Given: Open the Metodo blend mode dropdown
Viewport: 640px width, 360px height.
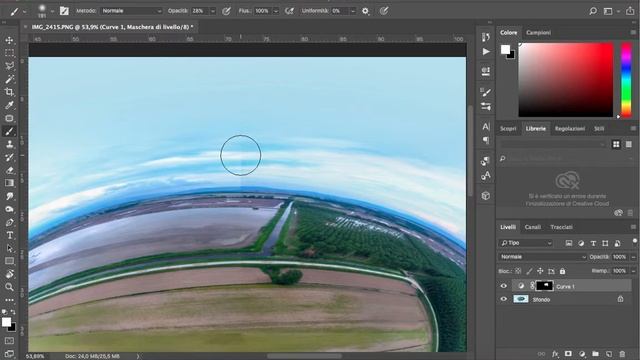Looking at the screenshot, I should 131,11.
